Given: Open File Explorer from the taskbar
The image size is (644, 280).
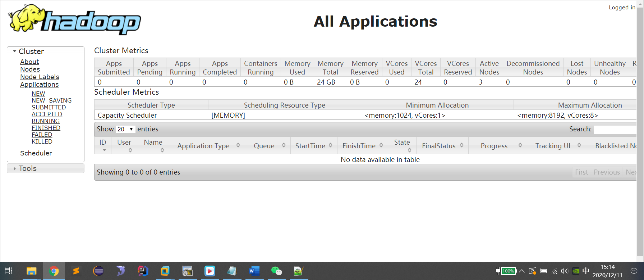Looking at the screenshot, I should [x=32, y=271].
